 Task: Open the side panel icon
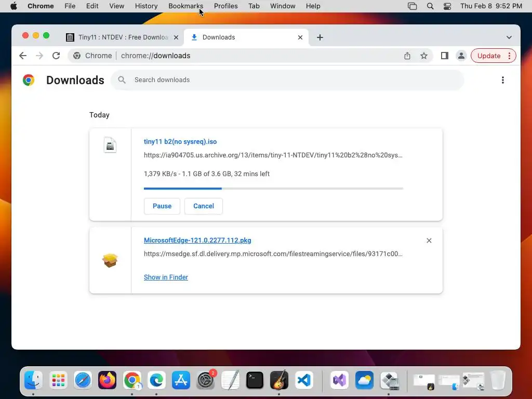[x=445, y=56]
